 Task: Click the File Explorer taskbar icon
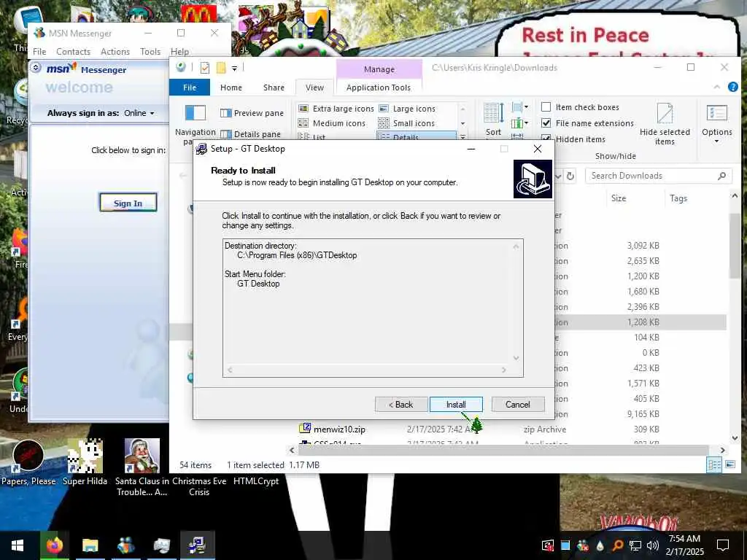point(90,545)
